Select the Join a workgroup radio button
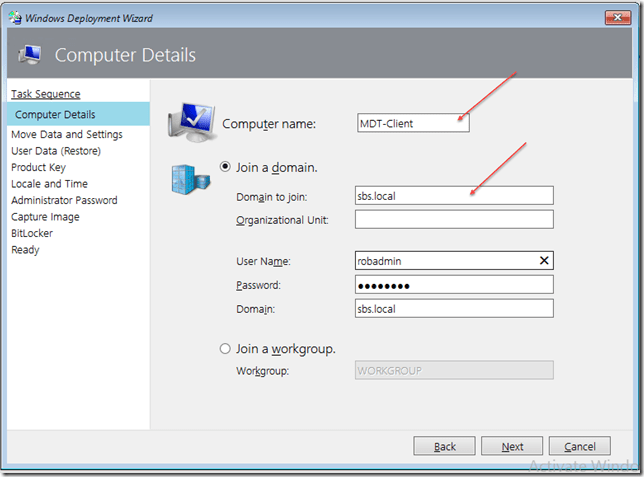Viewport: 644px width, 477px height. tap(225, 349)
